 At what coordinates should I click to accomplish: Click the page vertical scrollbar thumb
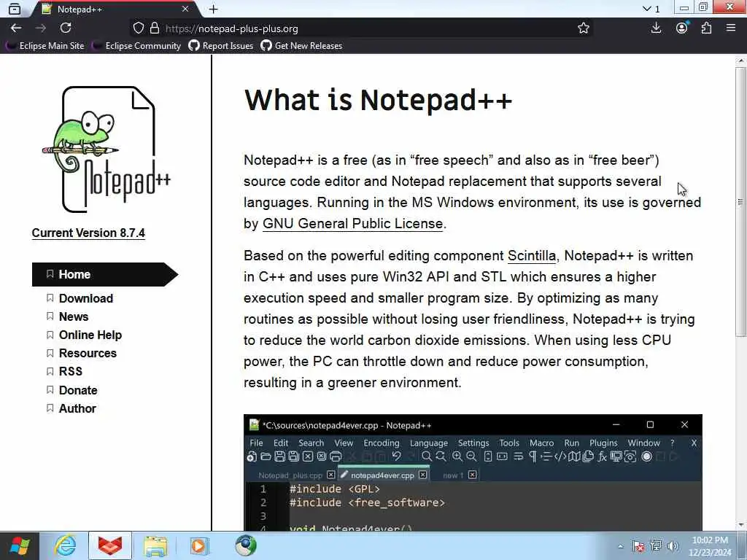(740, 201)
